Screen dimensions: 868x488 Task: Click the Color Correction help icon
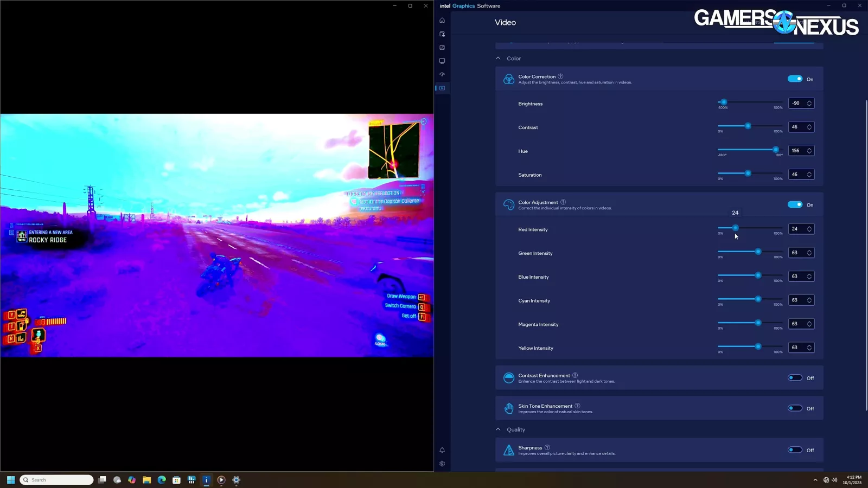[x=560, y=76]
